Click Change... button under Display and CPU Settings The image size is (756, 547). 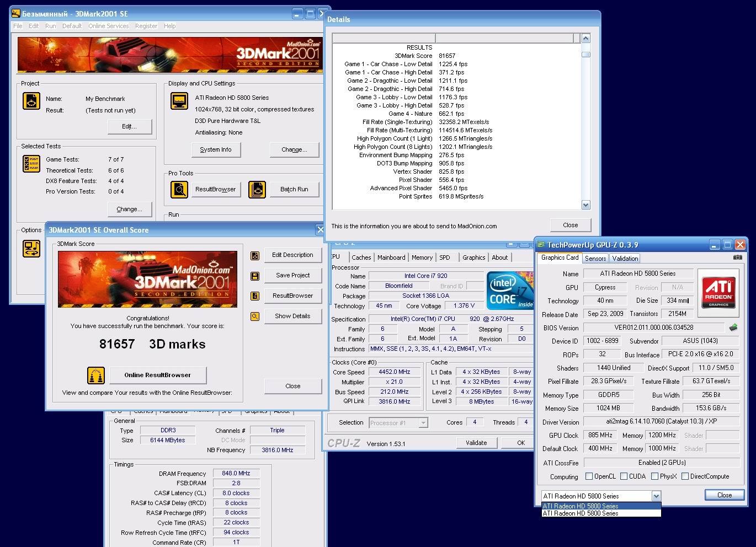(x=294, y=149)
